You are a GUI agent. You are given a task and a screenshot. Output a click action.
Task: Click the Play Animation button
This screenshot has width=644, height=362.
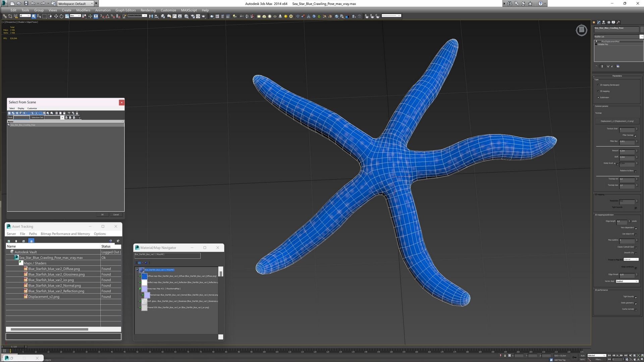(618, 356)
